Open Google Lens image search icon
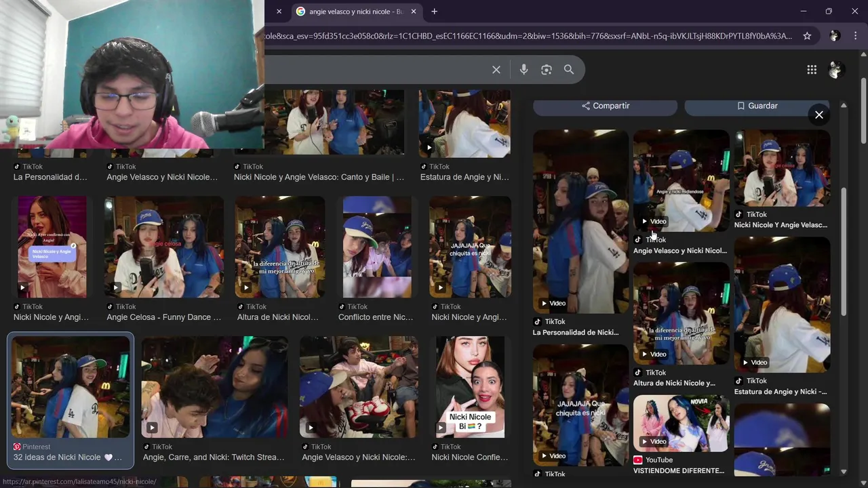 click(x=547, y=70)
